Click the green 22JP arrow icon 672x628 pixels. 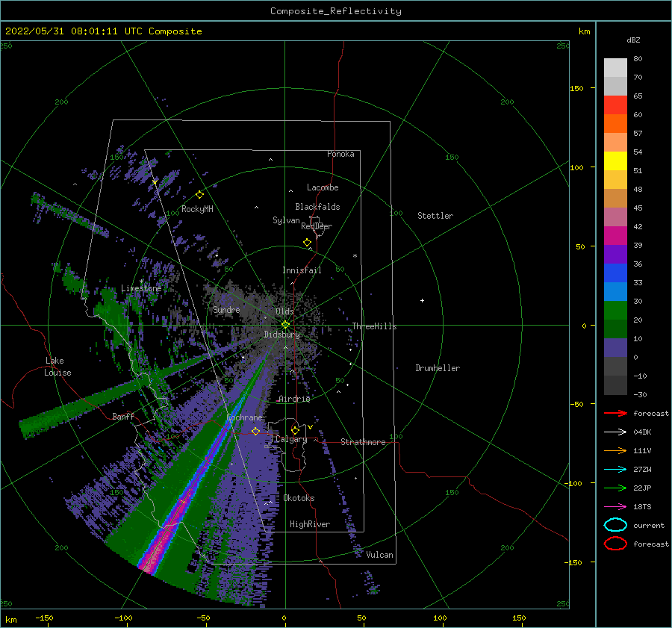pyautogui.click(x=615, y=488)
